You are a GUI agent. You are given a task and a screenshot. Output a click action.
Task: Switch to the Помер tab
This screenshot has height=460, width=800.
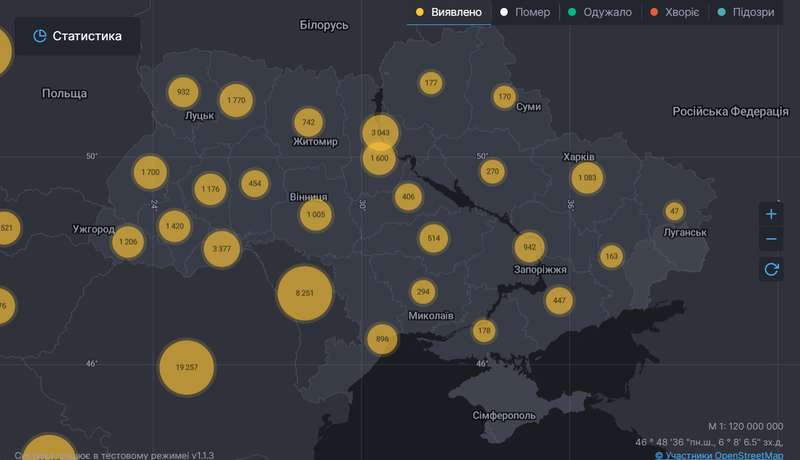click(525, 13)
